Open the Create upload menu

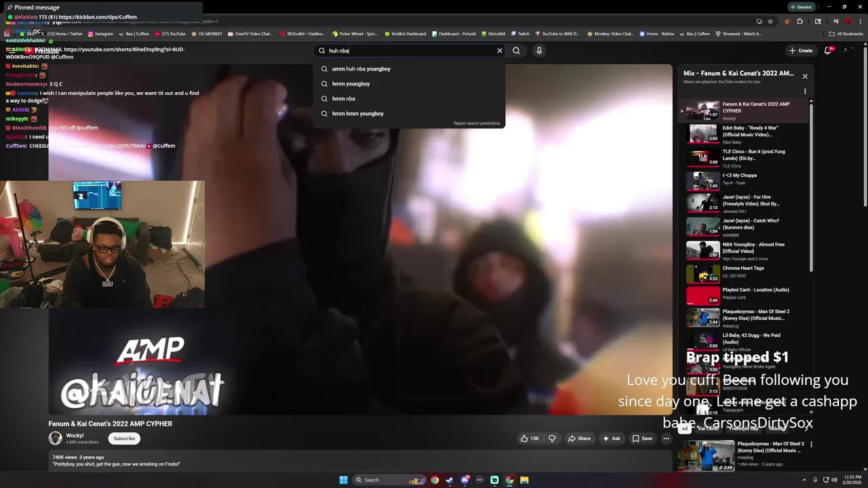(801, 50)
